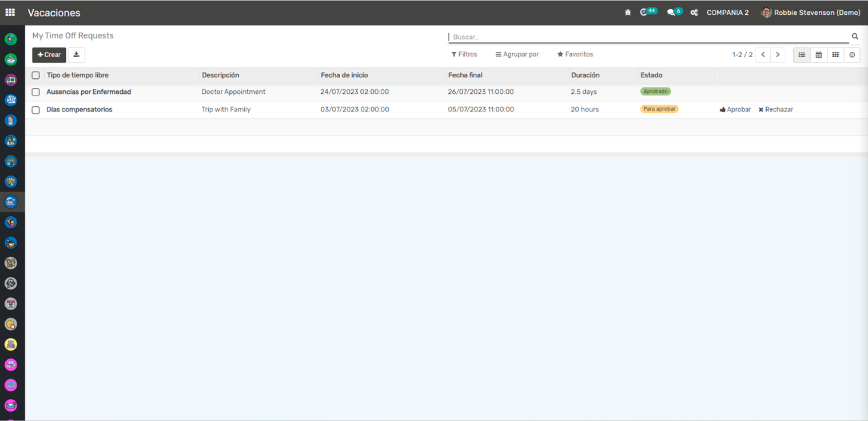Toggle the select-all checkbox in header
Screen dimensions: 868x421
click(x=35, y=76)
